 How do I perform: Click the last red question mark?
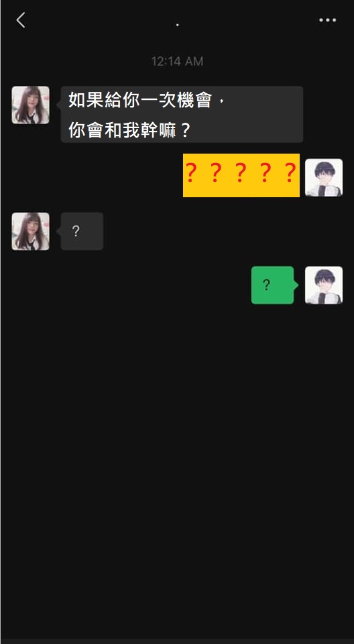(290, 173)
